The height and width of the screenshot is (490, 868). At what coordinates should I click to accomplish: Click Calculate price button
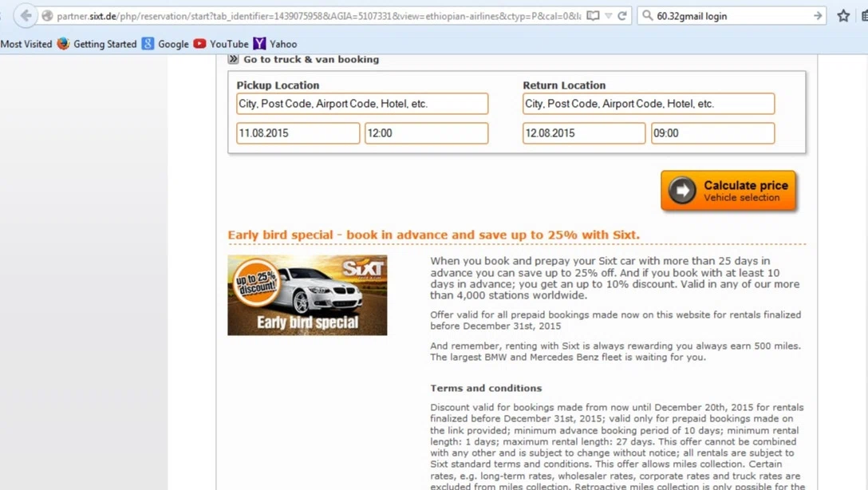(x=728, y=191)
